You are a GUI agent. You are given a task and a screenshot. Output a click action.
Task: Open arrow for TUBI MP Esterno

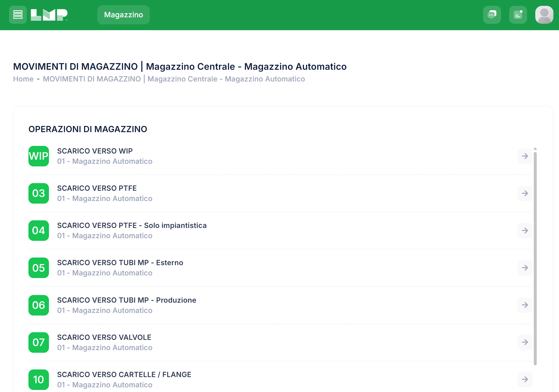point(525,268)
